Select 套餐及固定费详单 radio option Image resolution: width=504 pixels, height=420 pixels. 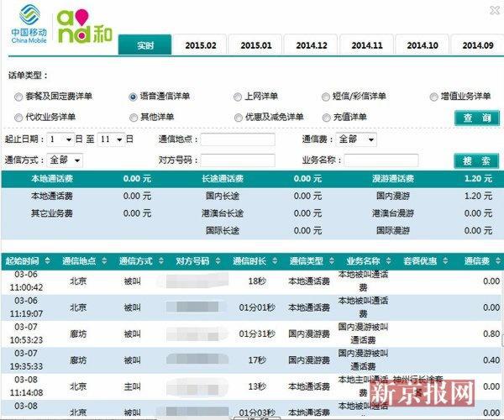19,97
